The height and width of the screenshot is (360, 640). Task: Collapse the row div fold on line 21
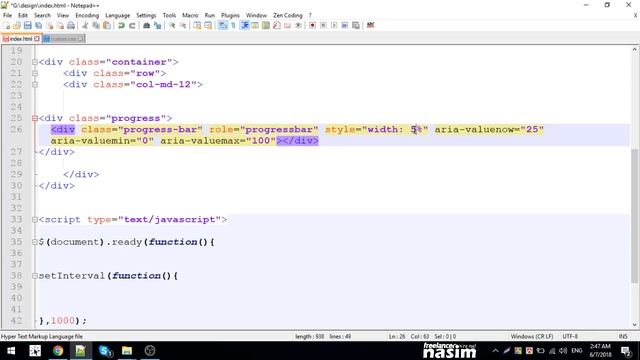click(35, 73)
